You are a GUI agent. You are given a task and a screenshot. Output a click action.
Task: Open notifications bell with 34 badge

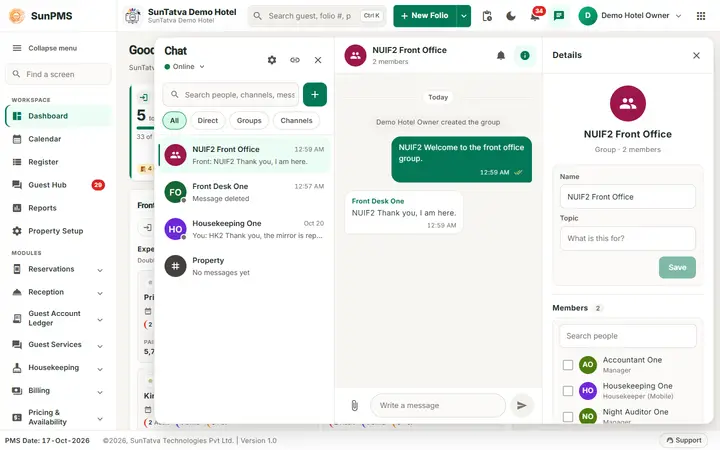tap(535, 15)
